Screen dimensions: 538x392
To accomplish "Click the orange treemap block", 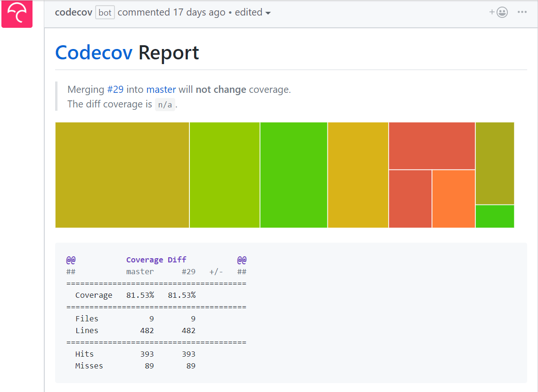I will tap(453, 198).
